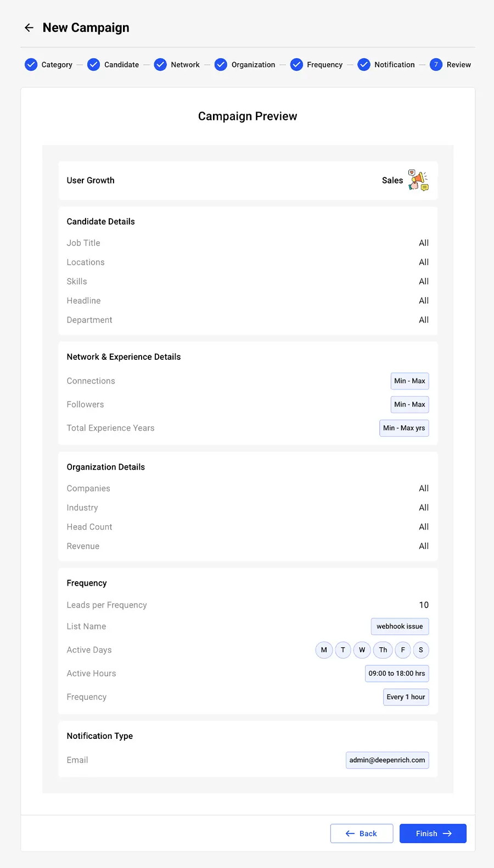
Task: Select the Wednesday active day chip
Action: [x=362, y=650]
